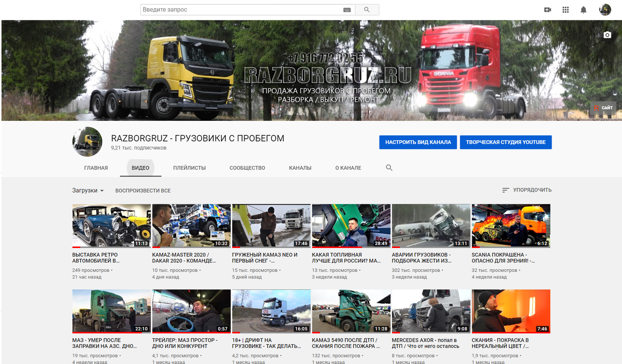This screenshot has width=622, height=364.
Task: Switch to the О КАНАЛЕ tab
Action: pyautogui.click(x=347, y=167)
